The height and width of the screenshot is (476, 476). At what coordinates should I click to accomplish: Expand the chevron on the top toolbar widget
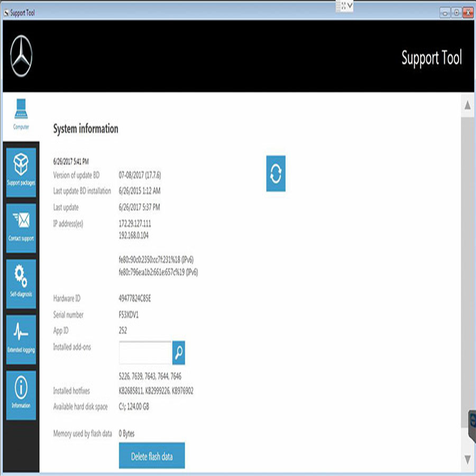(x=350, y=6)
